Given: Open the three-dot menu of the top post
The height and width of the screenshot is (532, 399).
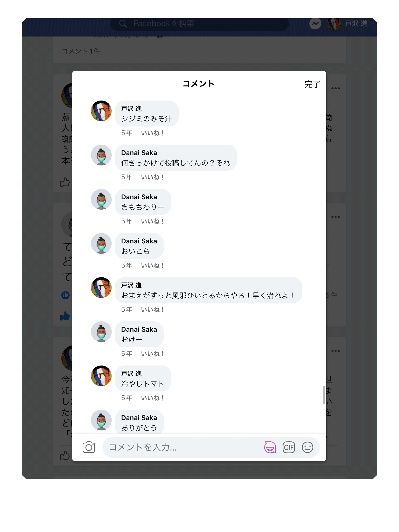Looking at the screenshot, I should (336, 88).
